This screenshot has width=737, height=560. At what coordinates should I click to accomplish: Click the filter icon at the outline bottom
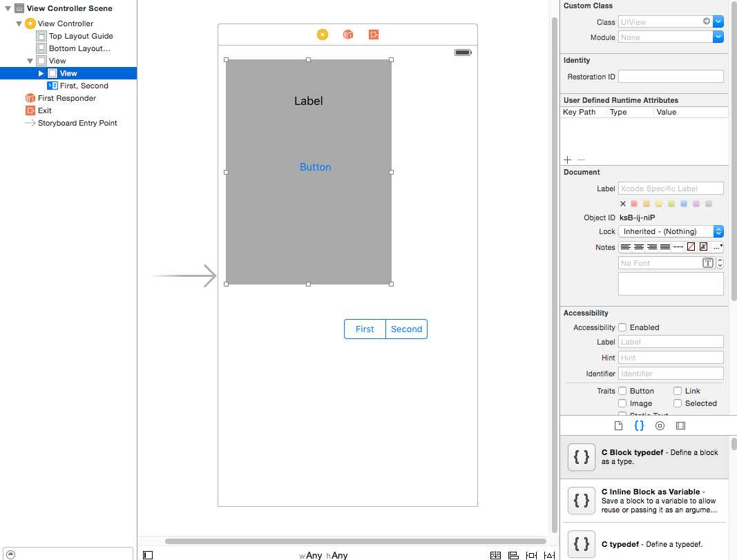pyautogui.click(x=11, y=554)
